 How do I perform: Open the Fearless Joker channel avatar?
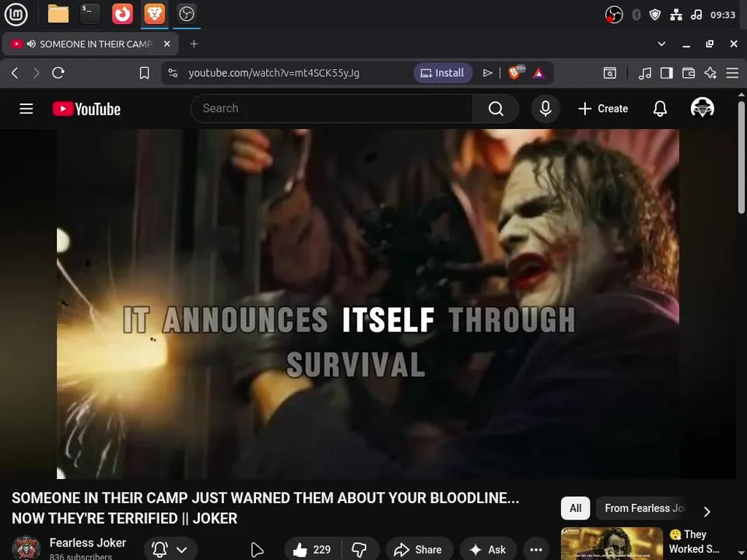click(x=26, y=548)
